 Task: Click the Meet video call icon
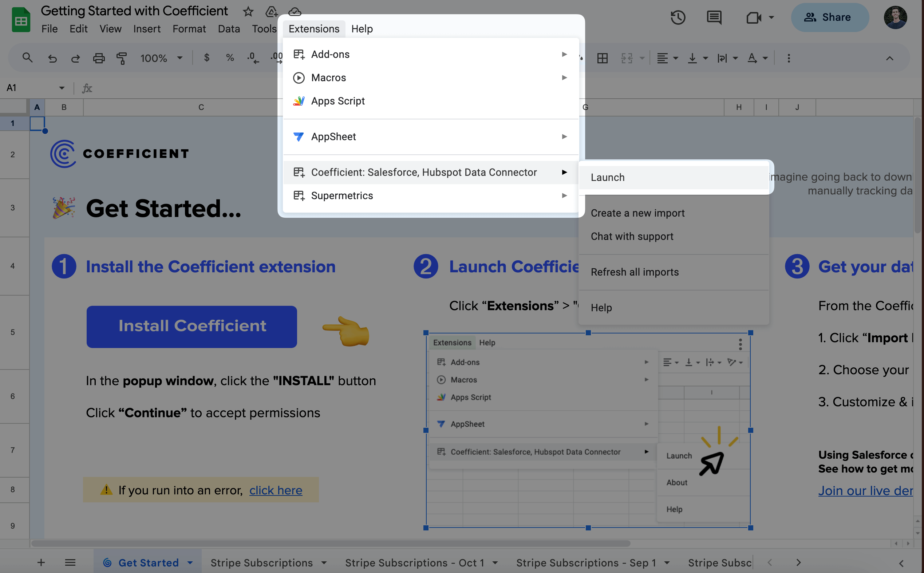coord(754,17)
